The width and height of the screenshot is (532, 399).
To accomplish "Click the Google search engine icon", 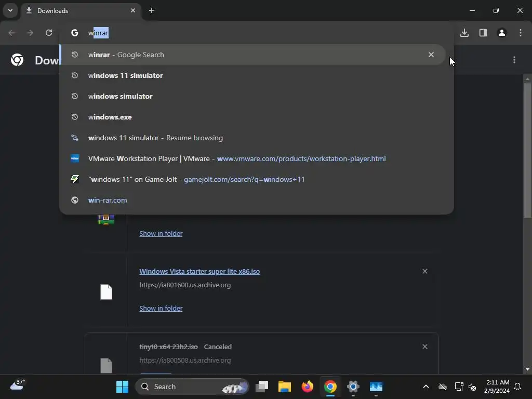I will [x=75, y=33].
